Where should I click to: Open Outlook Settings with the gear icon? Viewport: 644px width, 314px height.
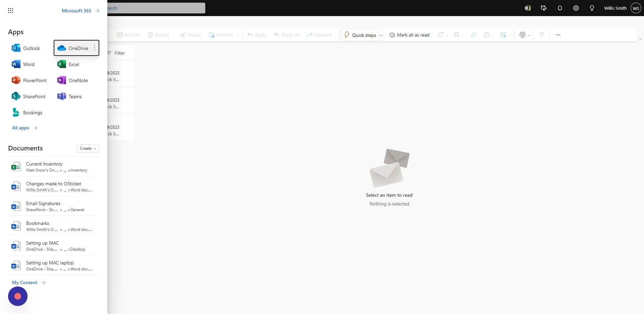coord(576,8)
